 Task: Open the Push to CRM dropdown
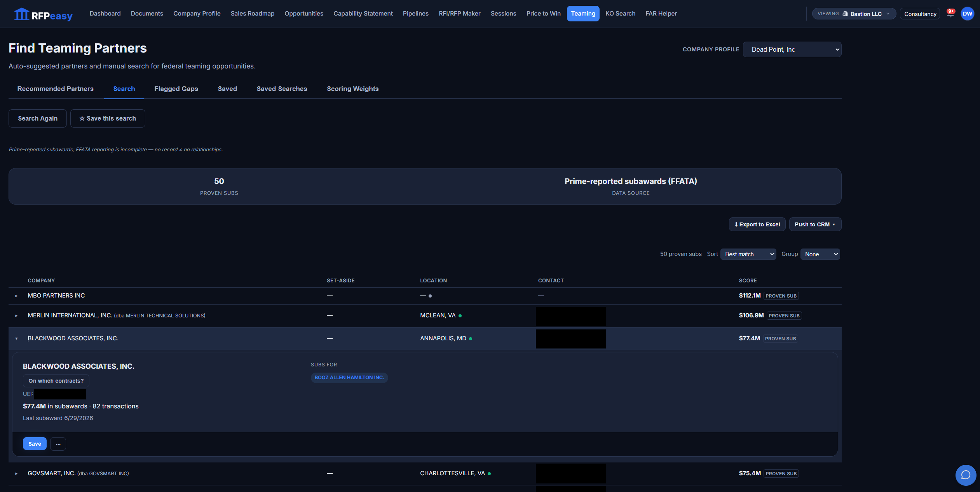click(x=815, y=224)
